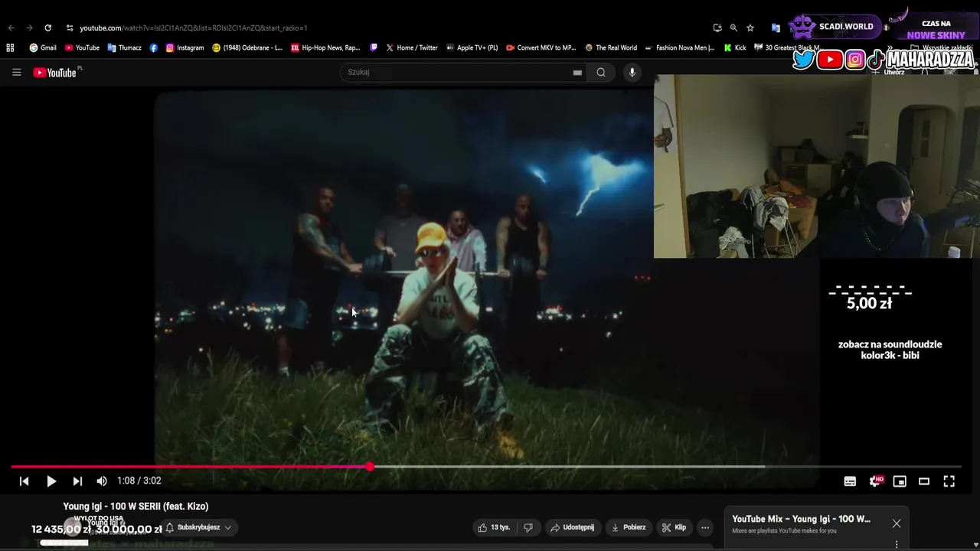The height and width of the screenshot is (551, 980).
Task: Like the video (13 tys.)
Action: point(494,527)
